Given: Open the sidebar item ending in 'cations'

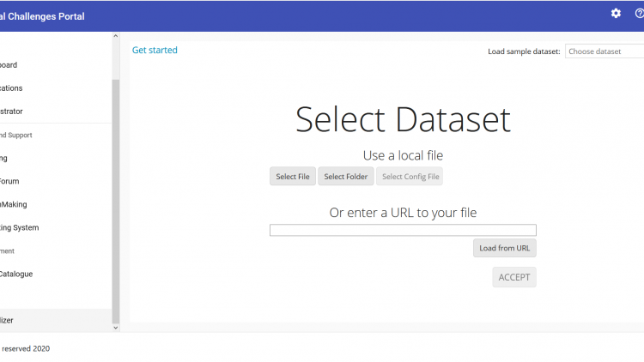Looking at the screenshot, I should (x=11, y=88).
